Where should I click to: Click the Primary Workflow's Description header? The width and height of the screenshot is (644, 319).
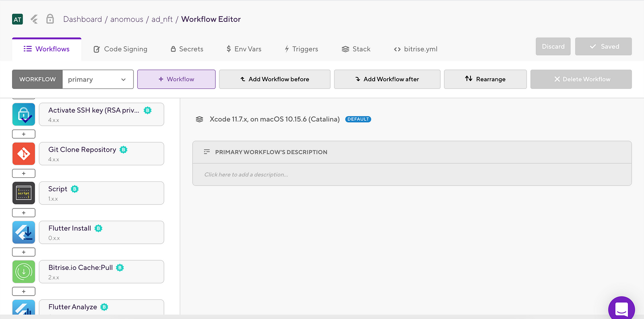click(x=412, y=152)
